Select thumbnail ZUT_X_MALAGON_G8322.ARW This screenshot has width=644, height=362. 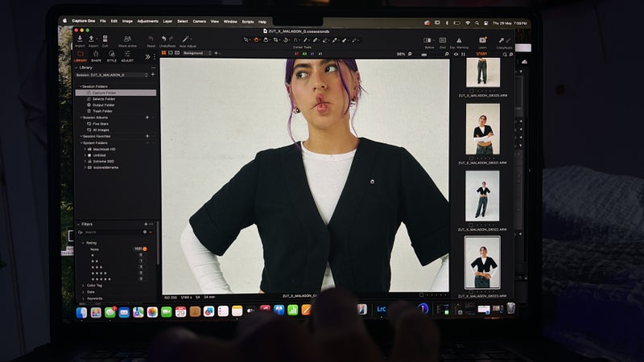[x=482, y=196]
